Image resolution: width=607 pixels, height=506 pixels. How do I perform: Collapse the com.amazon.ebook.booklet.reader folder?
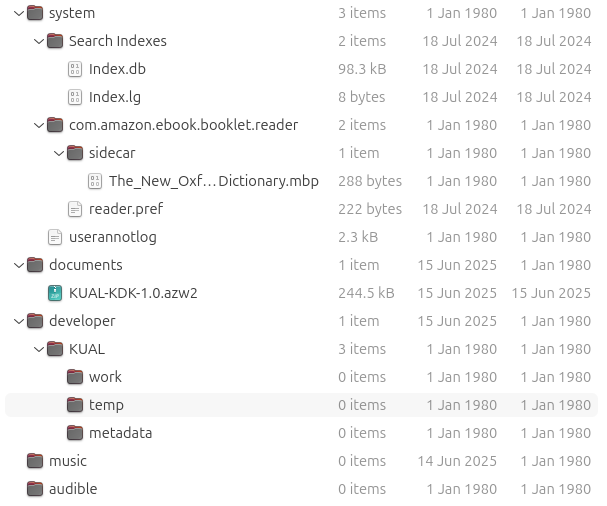pos(39,125)
